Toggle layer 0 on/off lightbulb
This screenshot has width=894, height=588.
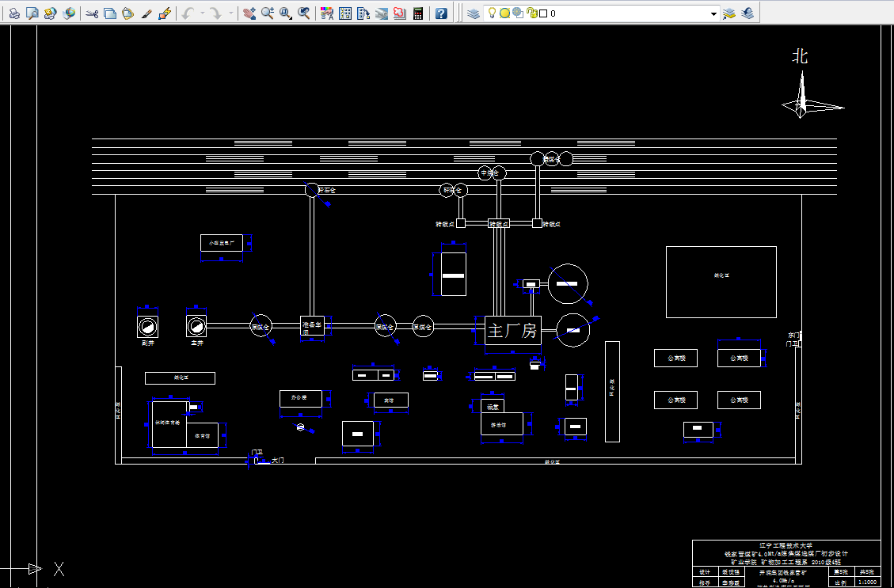[492, 13]
